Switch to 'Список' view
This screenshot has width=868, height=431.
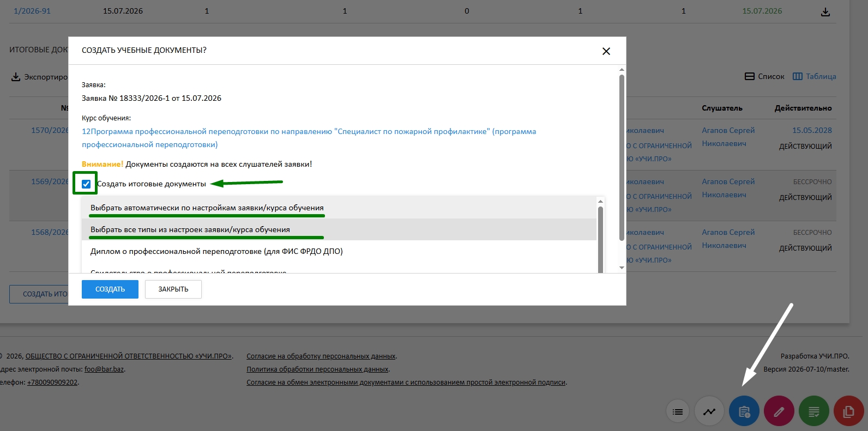click(x=764, y=76)
